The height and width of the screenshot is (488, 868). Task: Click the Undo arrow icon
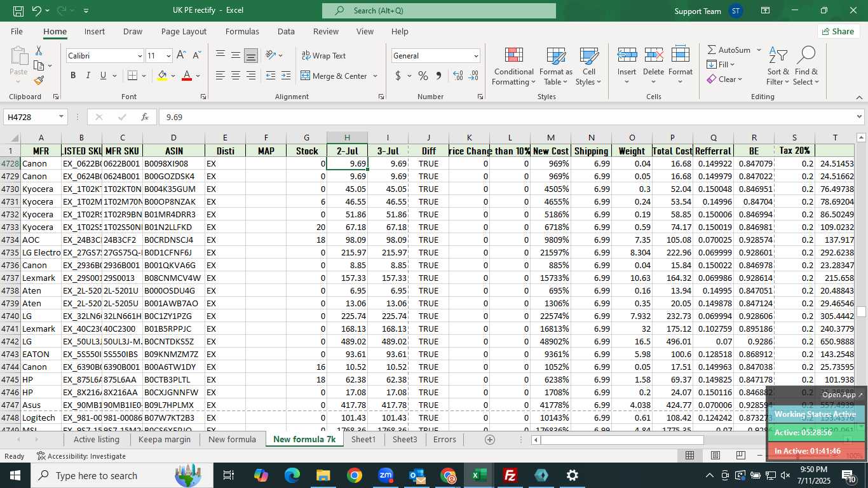37,11
